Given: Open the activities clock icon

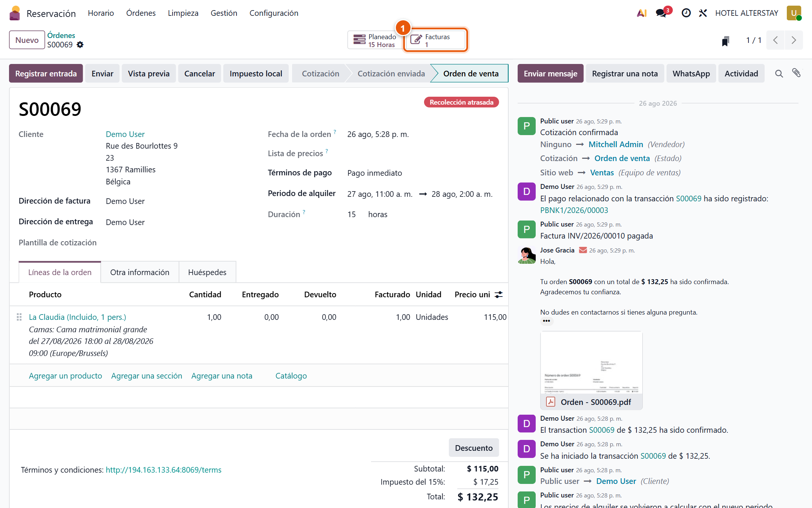Looking at the screenshot, I should pos(686,13).
